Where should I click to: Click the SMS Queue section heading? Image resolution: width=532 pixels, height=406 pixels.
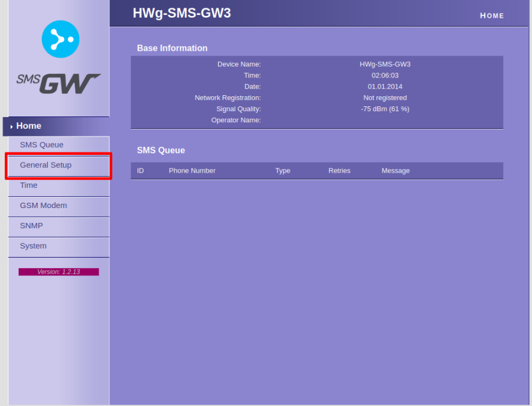click(x=161, y=150)
